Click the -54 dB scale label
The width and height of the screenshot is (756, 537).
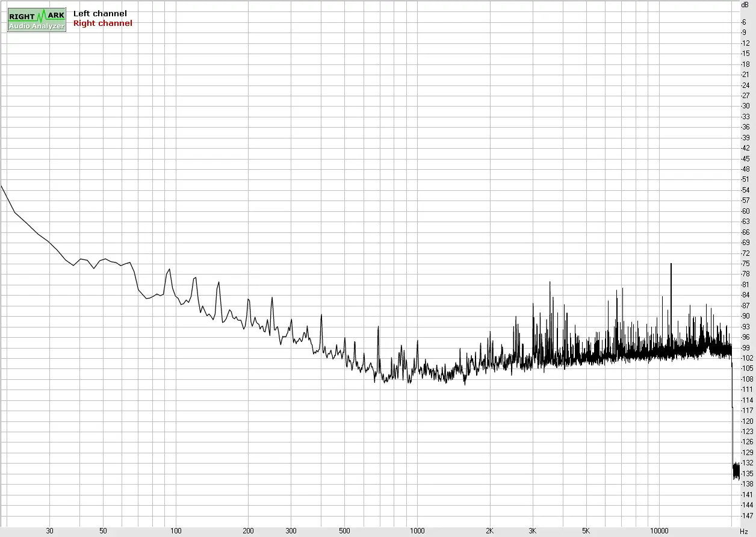[x=745, y=190]
